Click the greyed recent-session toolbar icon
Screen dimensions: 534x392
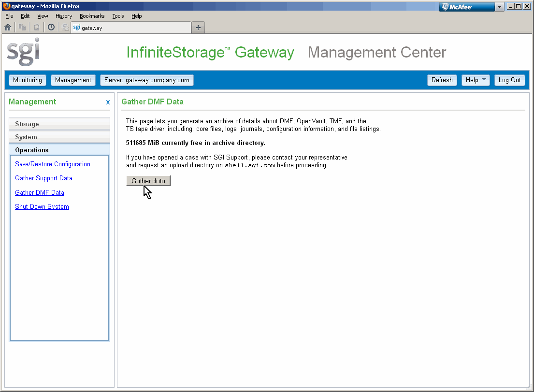click(65, 28)
